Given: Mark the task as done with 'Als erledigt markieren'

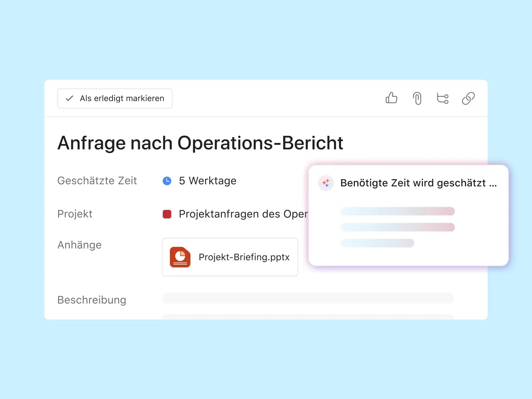Looking at the screenshot, I should 115,98.
